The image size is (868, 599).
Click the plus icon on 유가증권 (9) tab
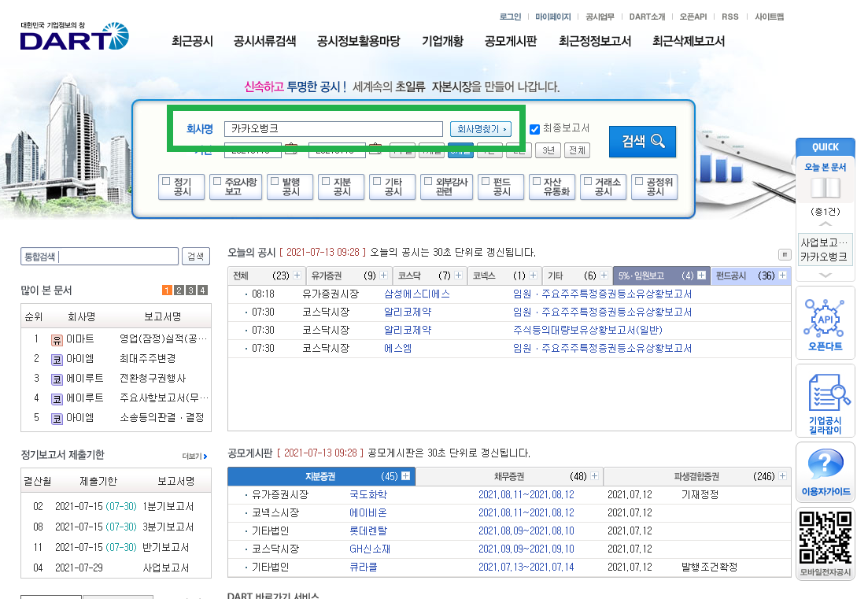(383, 275)
